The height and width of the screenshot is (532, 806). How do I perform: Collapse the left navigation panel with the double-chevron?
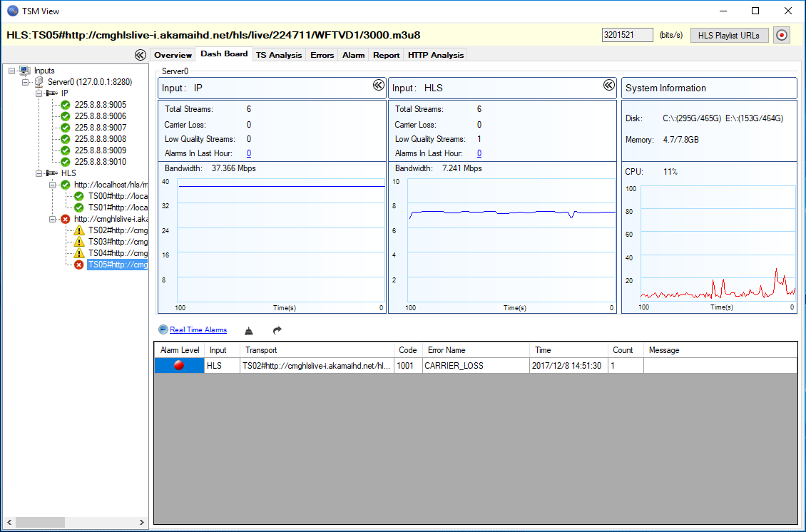140,55
